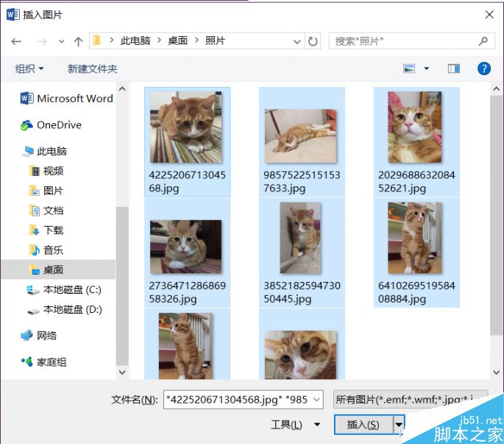The image size is (504, 444).
Task: Open help with the question mark
Action: (483, 68)
